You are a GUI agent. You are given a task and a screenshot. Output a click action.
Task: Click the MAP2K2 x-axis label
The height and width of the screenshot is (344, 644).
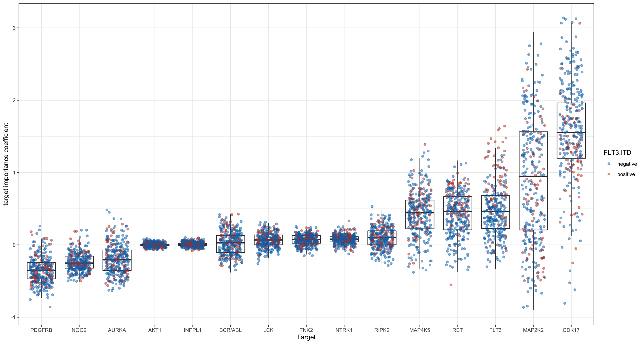coord(533,330)
